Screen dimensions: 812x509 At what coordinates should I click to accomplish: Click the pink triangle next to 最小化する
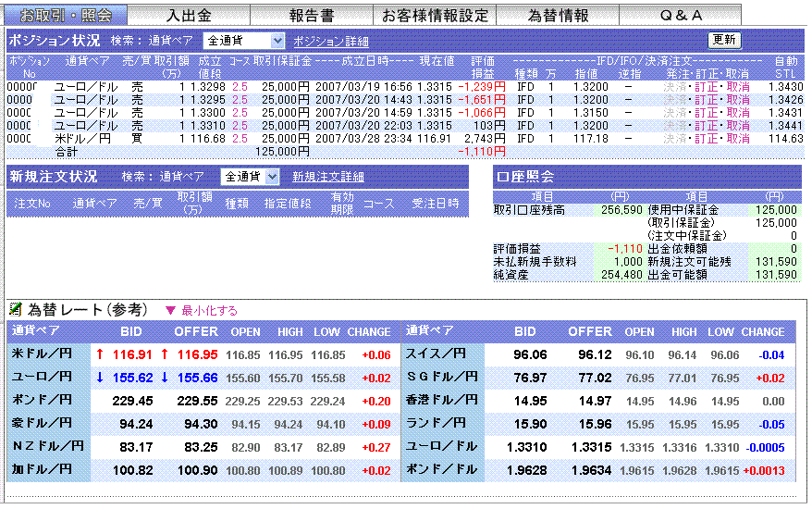tap(169, 311)
